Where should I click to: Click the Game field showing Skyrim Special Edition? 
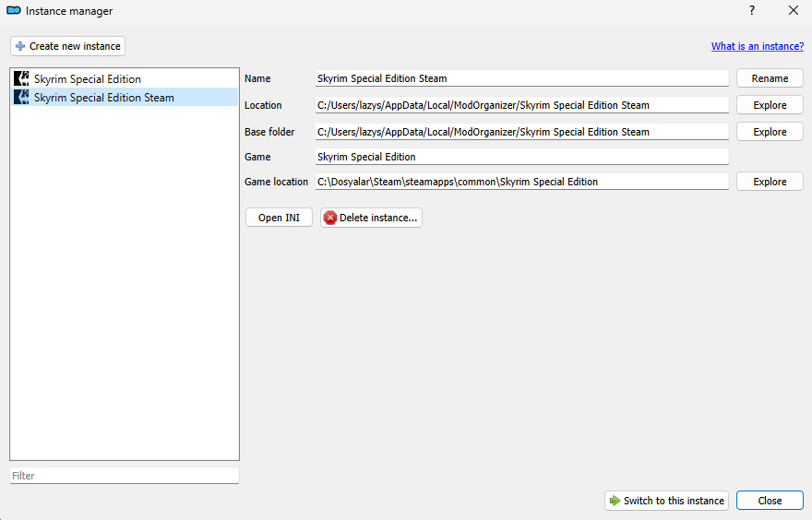coord(521,157)
